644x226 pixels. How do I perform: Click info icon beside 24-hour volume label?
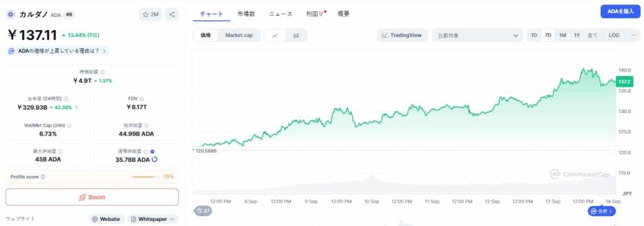(66, 99)
